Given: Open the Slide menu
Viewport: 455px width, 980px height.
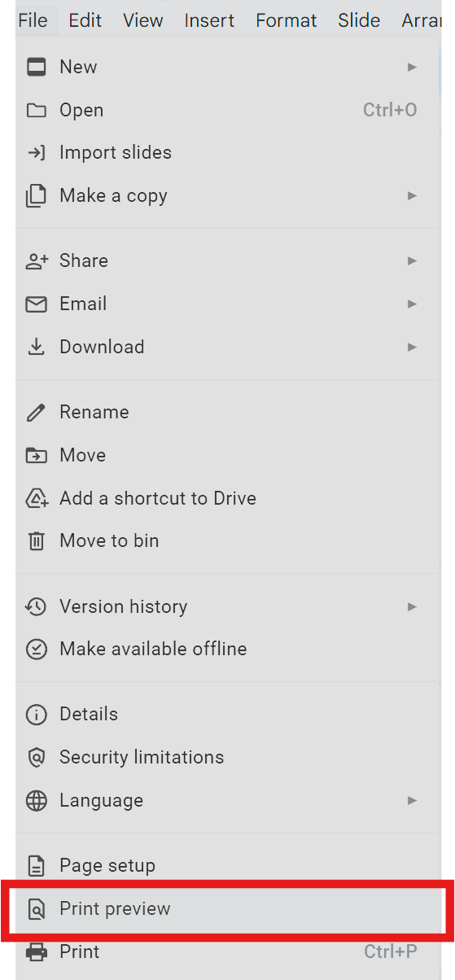Looking at the screenshot, I should pos(359,20).
